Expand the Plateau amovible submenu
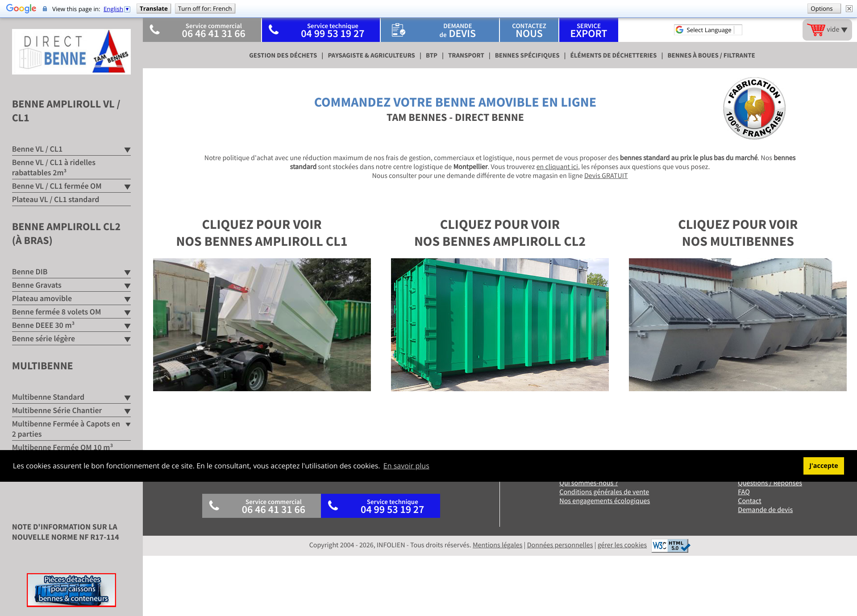This screenshot has height=616, width=857. click(x=127, y=299)
